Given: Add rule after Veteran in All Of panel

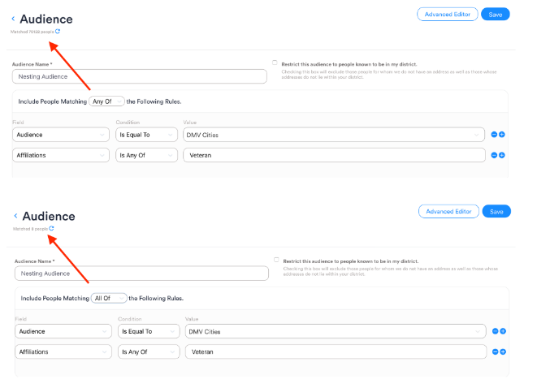Looking at the screenshot, I should tap(504, 351).
